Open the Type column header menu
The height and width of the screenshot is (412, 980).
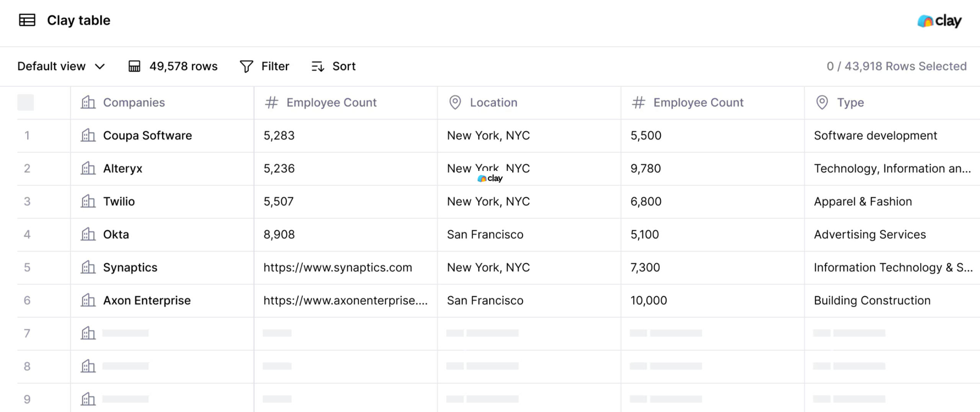[x=850, y=102]
